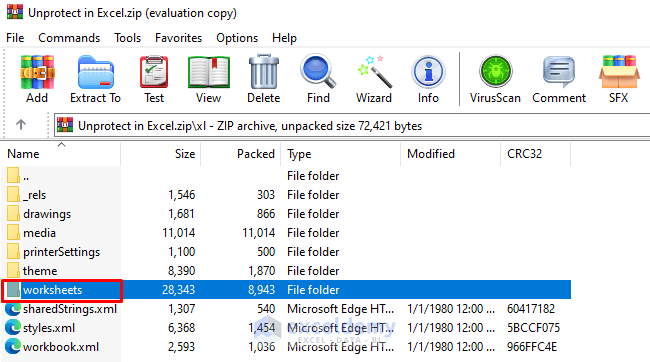Open the Help menu

[x=284, y=38]
